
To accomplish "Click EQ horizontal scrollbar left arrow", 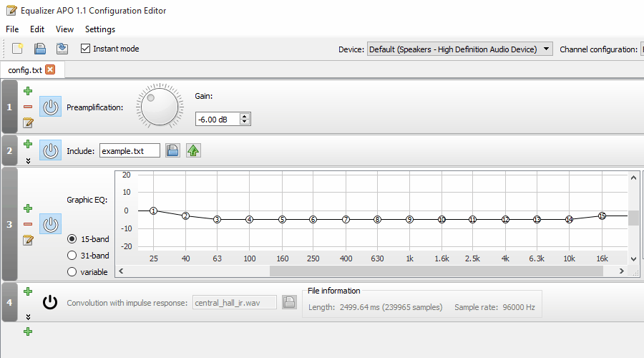I will click(121, 271).
